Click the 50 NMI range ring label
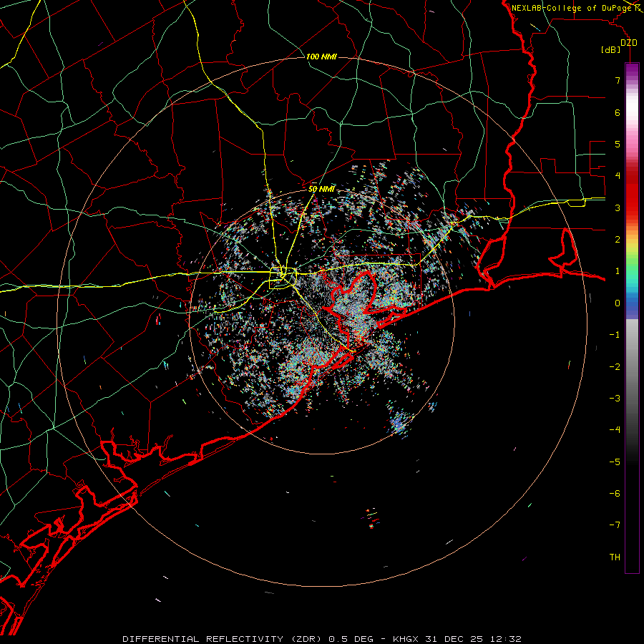Image resolution: width=644 pixels, height=644 pixels. click(x=321, y=189)
